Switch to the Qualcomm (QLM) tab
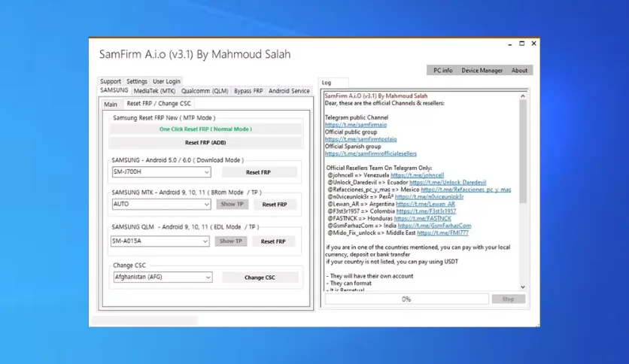629x364 pixels. click(x=205, y=91)
